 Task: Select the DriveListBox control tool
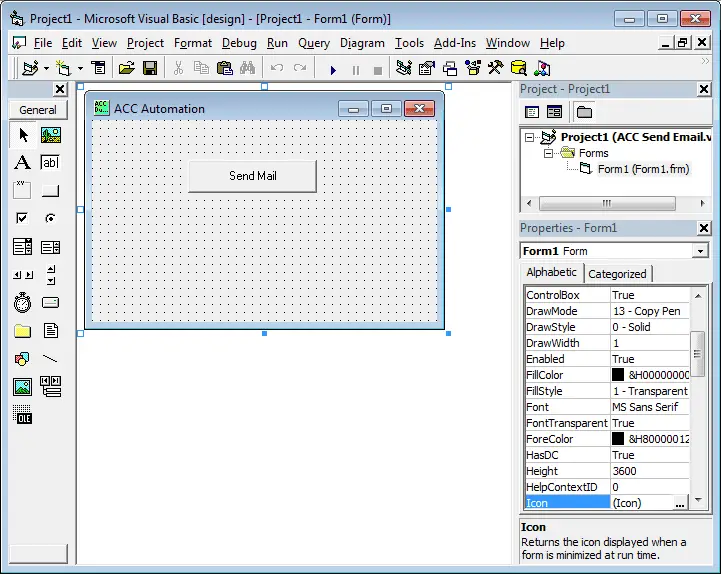[x=51, y=303]
